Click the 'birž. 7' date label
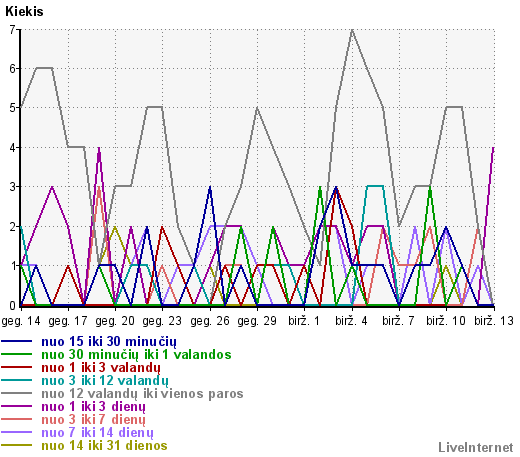 tap(398, 321)
